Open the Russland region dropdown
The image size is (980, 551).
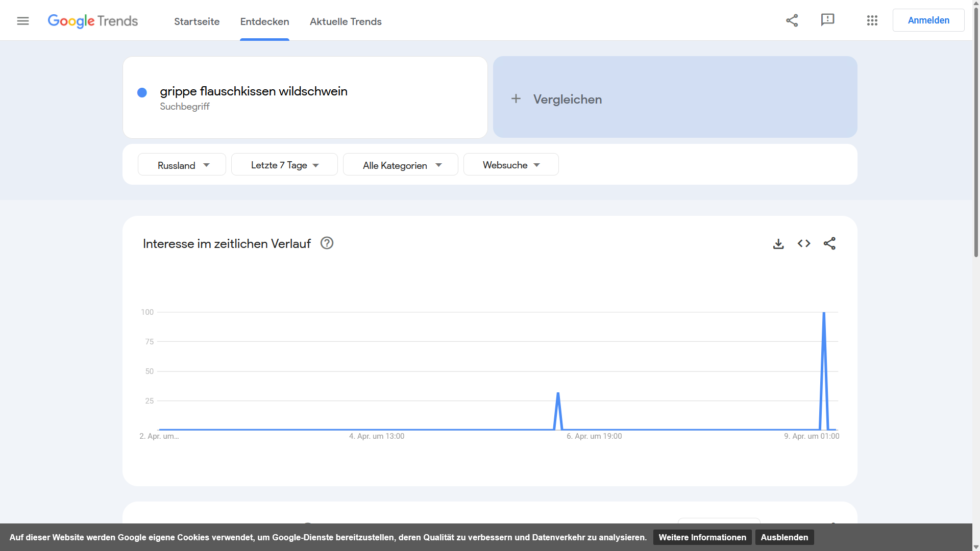[x=182, y=165]
